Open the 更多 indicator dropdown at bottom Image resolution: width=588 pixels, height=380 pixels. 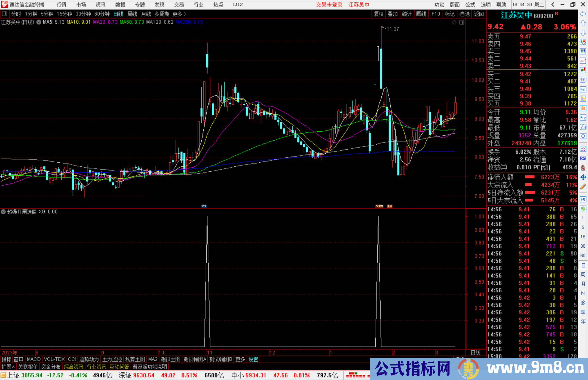tap(240, 359)
